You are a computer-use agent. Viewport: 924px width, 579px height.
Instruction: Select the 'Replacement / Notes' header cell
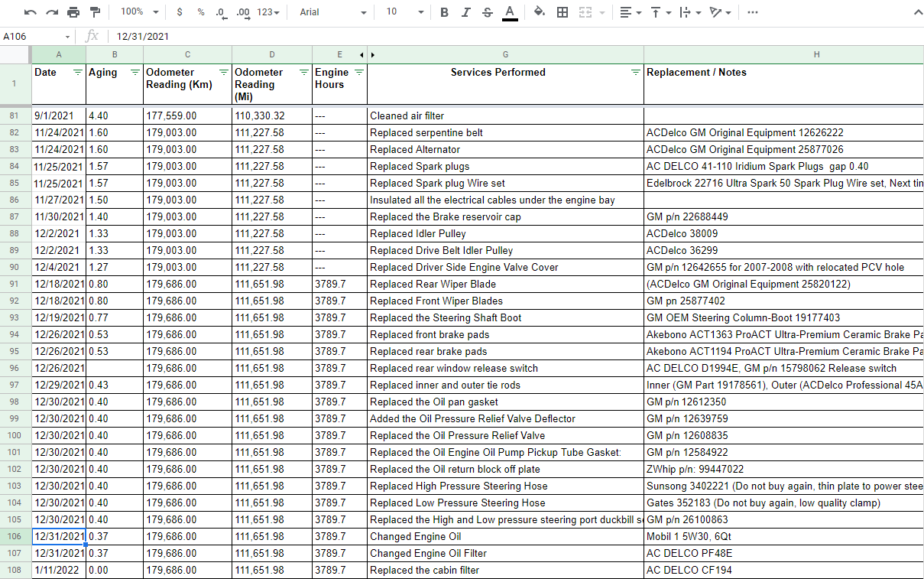(x=784, y=84)
